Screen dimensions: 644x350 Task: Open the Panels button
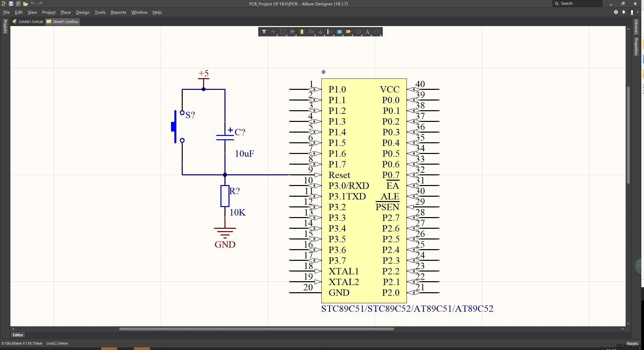[632, 343]
